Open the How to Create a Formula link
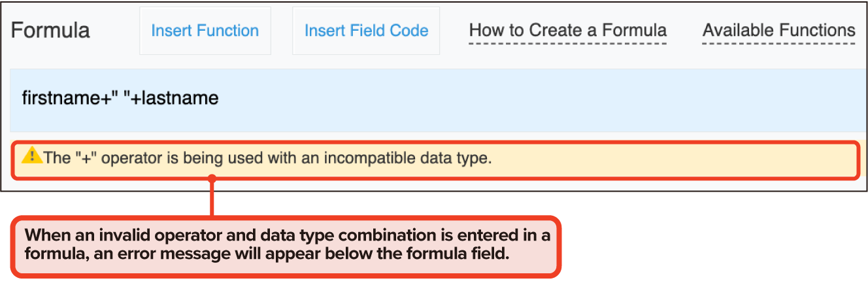Viewport: 868px width, 289px height. 567,31
